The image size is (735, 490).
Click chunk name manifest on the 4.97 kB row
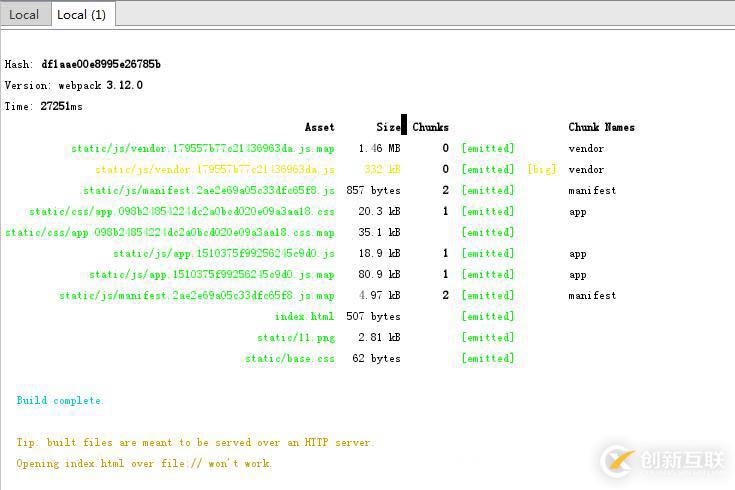pos(592,295)
